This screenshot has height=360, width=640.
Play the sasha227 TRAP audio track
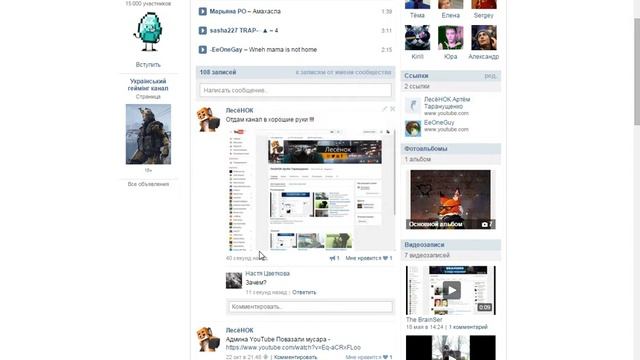click(202, 31)
